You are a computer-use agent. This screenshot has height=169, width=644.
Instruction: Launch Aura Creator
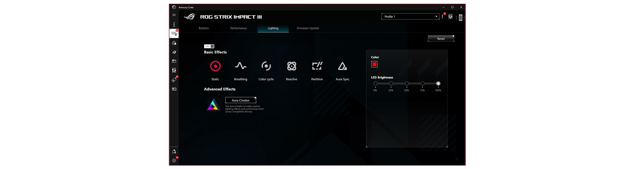coord(241,100)
